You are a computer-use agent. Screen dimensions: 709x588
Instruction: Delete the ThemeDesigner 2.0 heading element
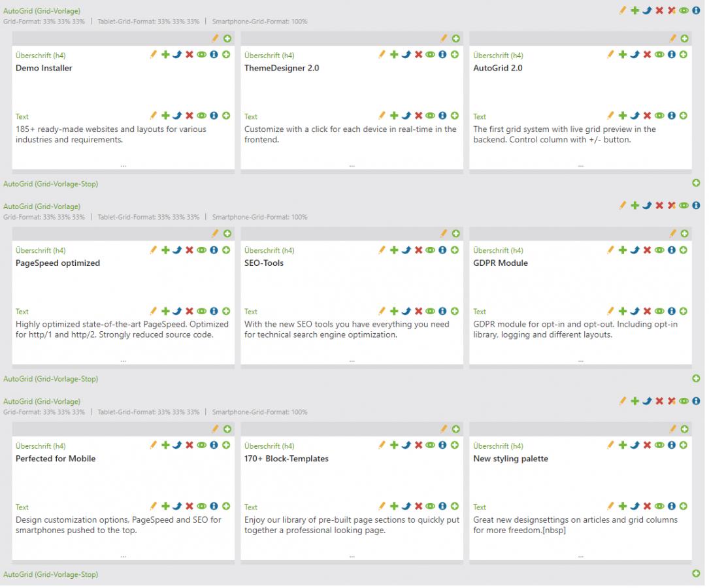pos(418,55)
